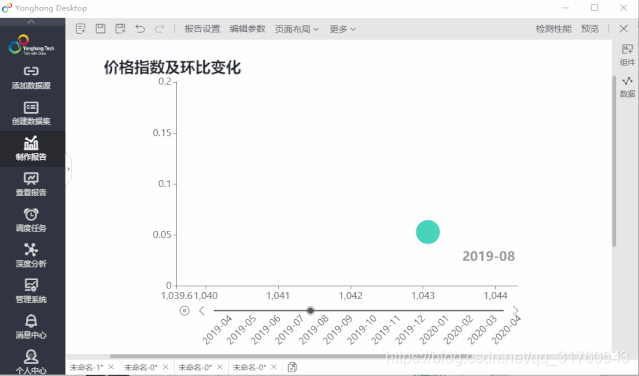The height and width of the screenshot is (376, 639).
Task: Step timeline to previous month
Action: point(202,311)
